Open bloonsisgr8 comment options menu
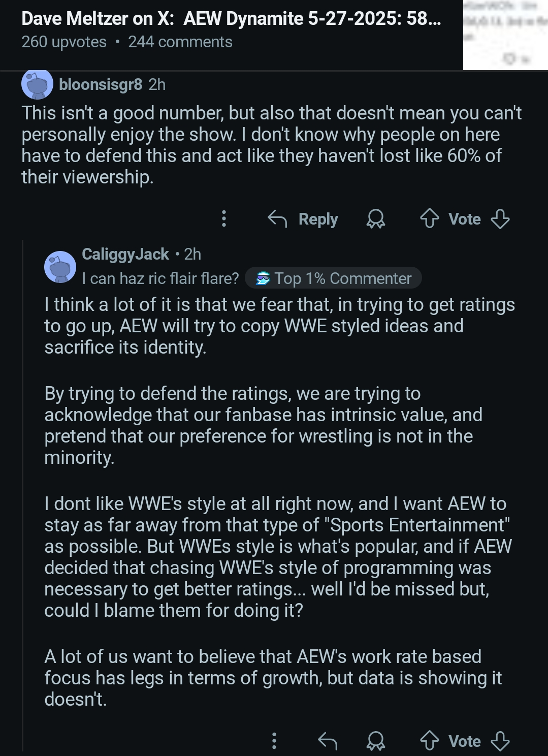548x756 pixels. pos(223,219)
